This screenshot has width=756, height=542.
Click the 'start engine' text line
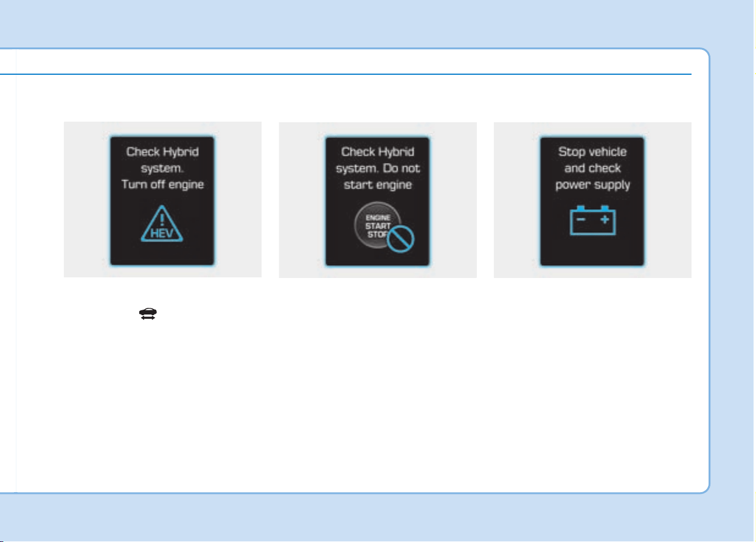click(378, 185)
